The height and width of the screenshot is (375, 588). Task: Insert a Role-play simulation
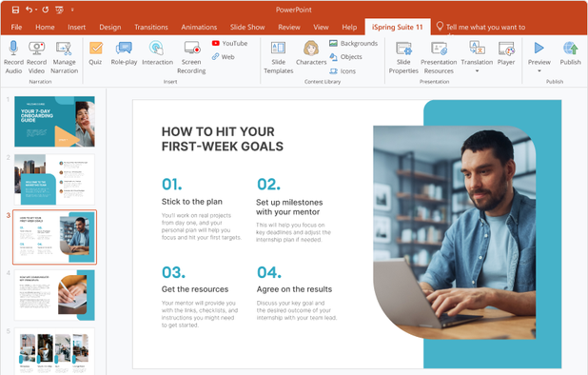[124, 53]
